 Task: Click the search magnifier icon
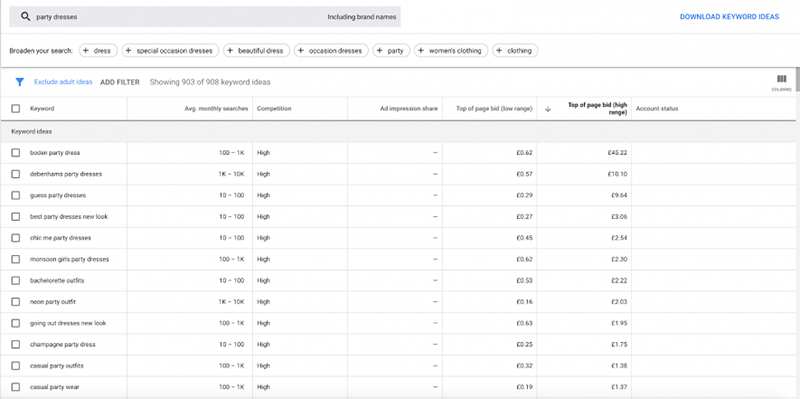pos(26,17)
